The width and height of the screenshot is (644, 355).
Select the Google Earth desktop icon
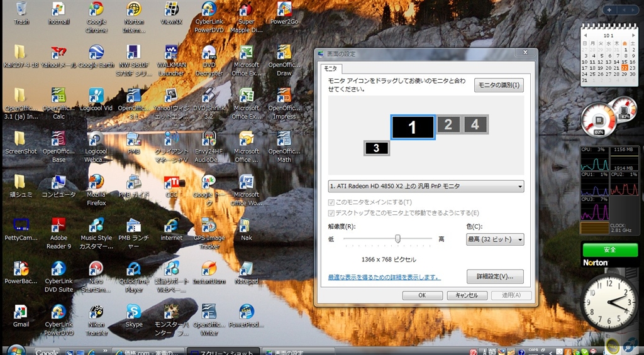tap(96, 56)
